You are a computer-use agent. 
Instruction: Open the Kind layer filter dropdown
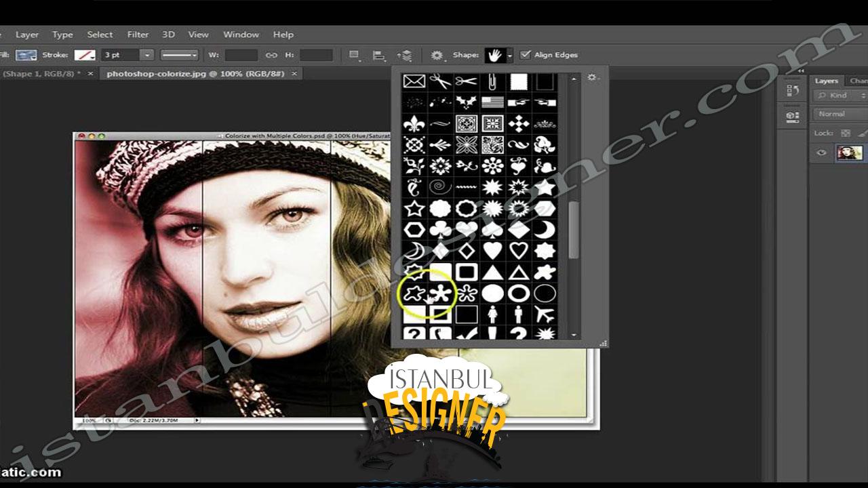[840, 96]
